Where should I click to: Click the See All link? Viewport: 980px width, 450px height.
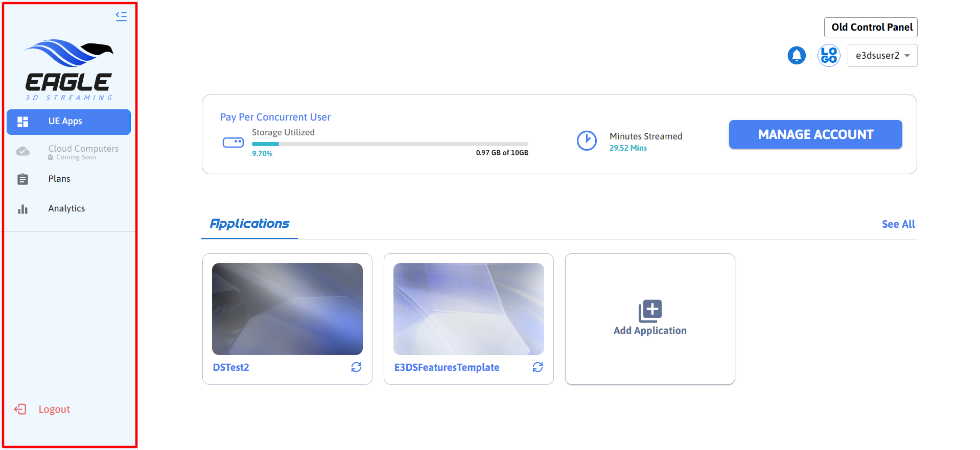(x=898, y=224)
